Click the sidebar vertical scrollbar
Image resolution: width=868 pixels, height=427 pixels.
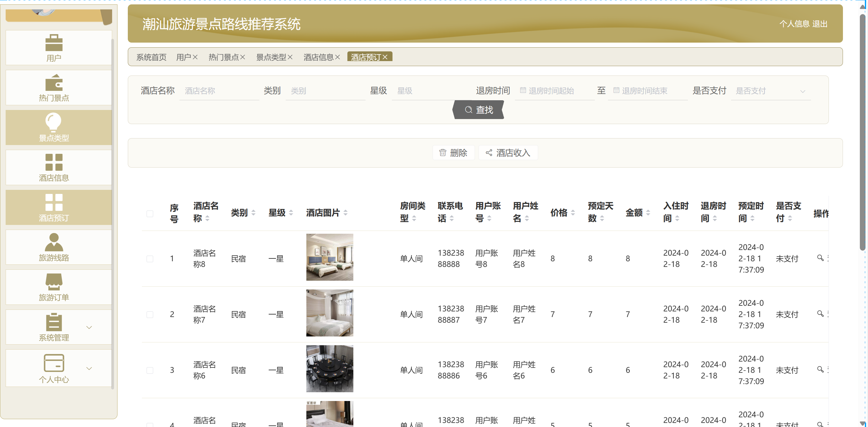click(112, 214)
